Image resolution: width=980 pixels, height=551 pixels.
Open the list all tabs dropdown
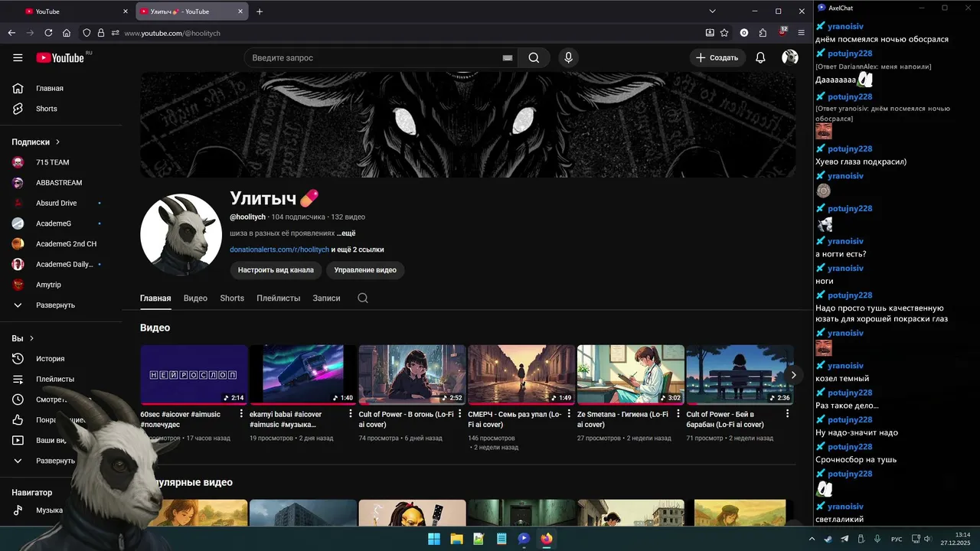click(x=712, y=11)
